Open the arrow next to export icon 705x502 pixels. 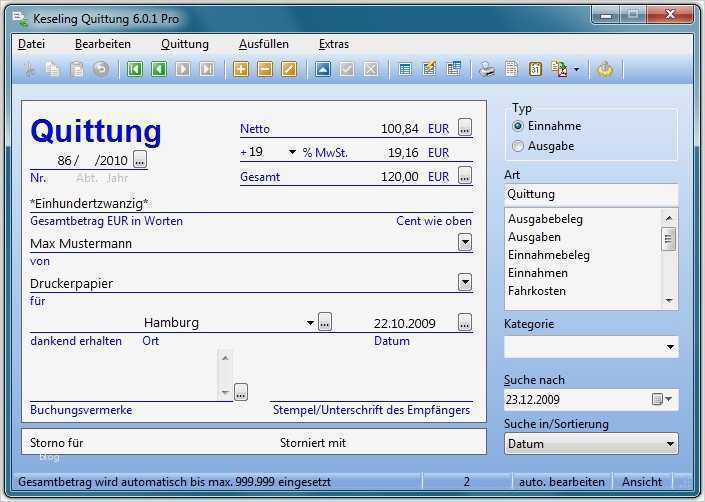click(x=577, y=70)
